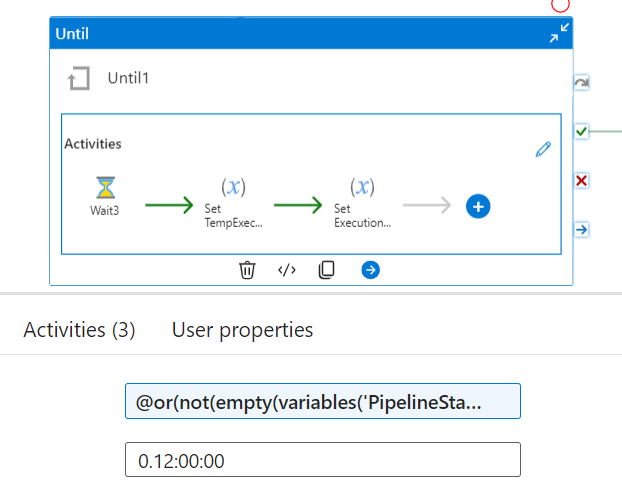Open the code view for the Until activity
Screen dimensions: 622x504
point(287,269)
